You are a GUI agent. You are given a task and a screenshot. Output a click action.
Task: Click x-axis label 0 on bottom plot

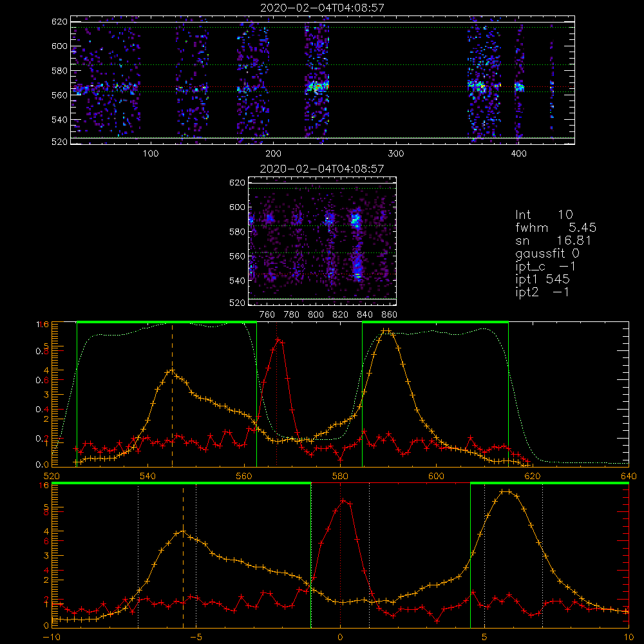pyautogui.click(x=340, y=638)
